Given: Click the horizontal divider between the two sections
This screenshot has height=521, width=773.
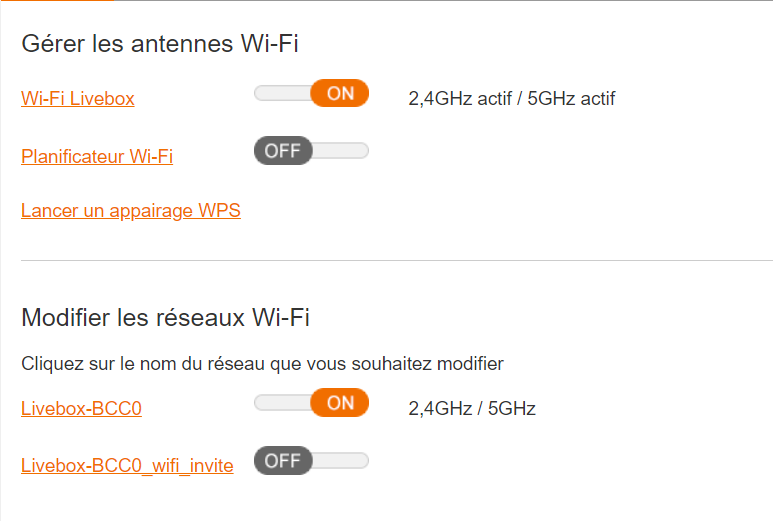Looking at the screenshot, I should pyautogui.click(x=396, y=260).
